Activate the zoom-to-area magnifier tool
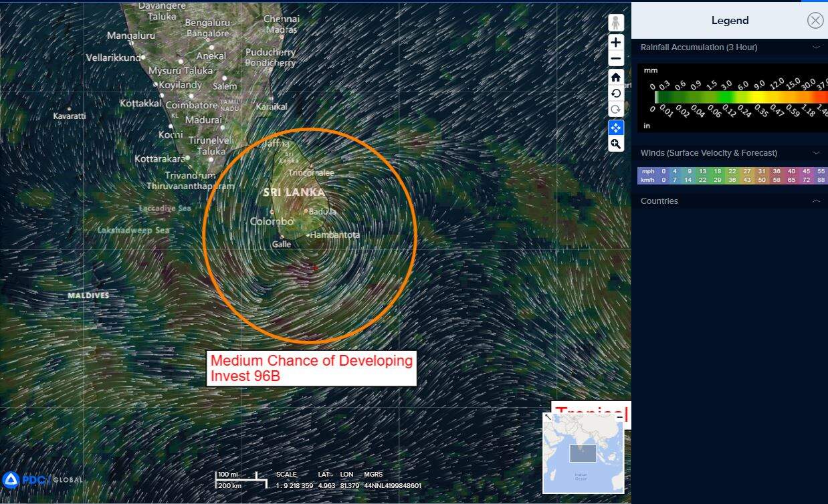The height and width of the screenshot is (504, 828). click(616, 144)
